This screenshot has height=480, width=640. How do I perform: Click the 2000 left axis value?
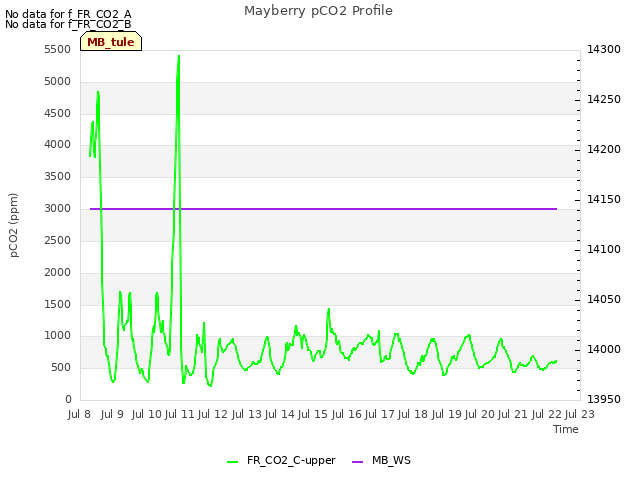pyautogui.click(x=58, y=273)
